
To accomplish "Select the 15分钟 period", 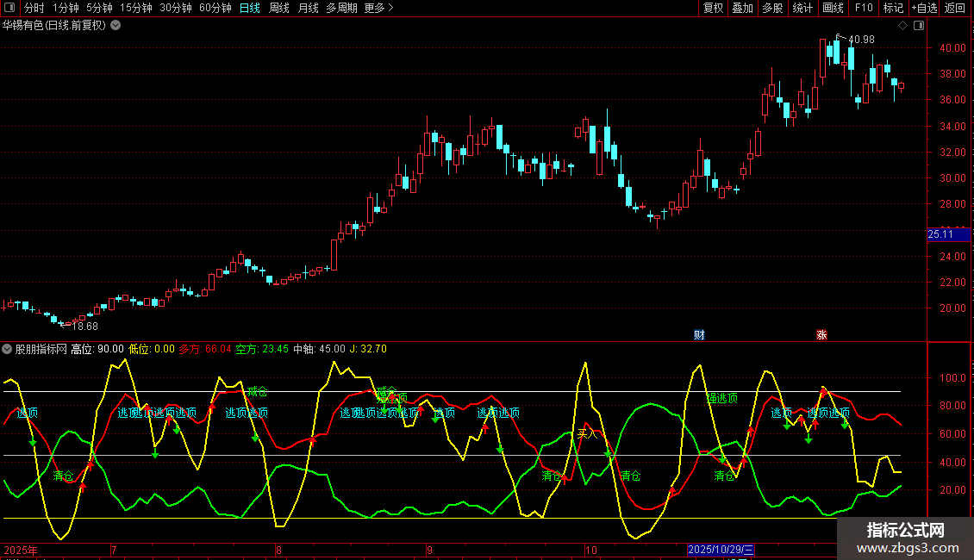I will point(136,8).
